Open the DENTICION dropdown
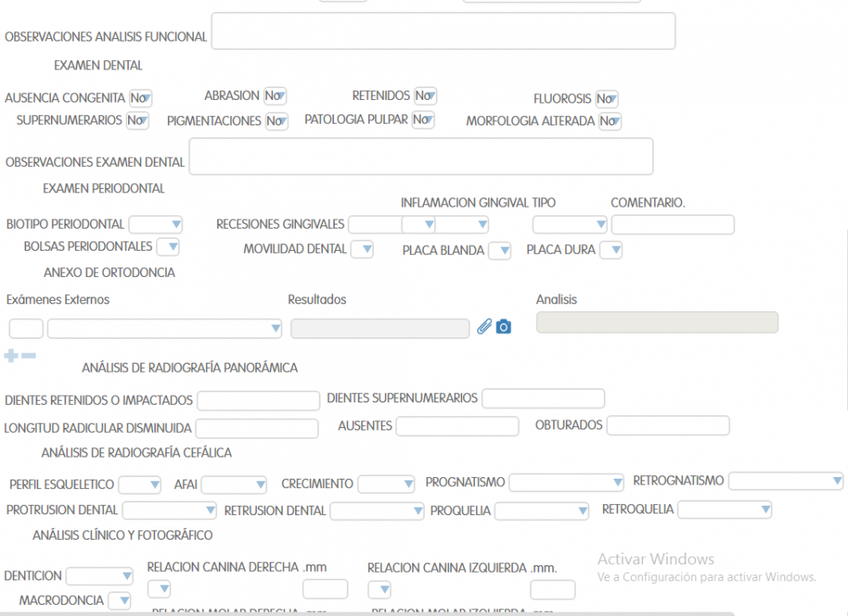Screen dimensions: 848x616 (99, 576)
